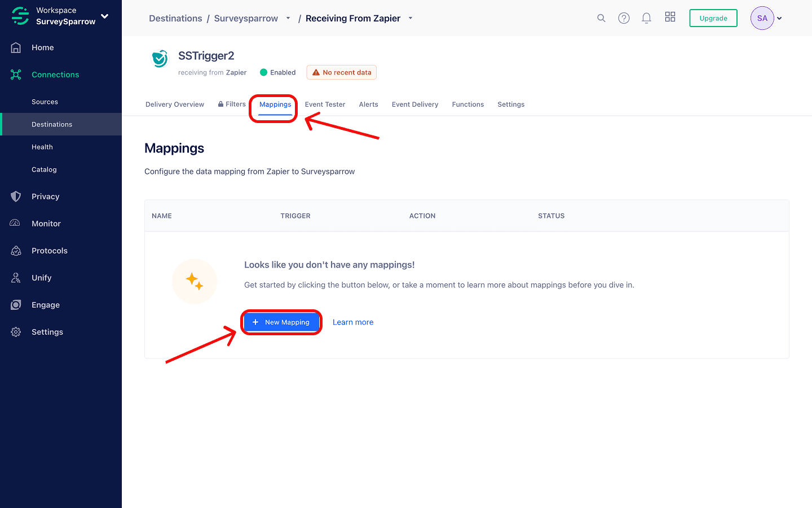The image size is (812, 508).
Task: Switch to the Event Delivery tab
Action: click(415, 104)
